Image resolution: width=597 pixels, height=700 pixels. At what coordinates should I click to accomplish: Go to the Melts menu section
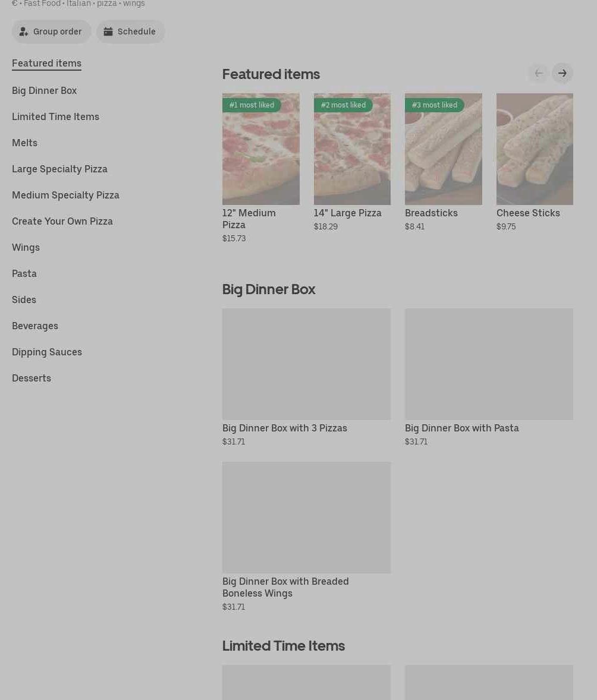[x=24, y=143]
